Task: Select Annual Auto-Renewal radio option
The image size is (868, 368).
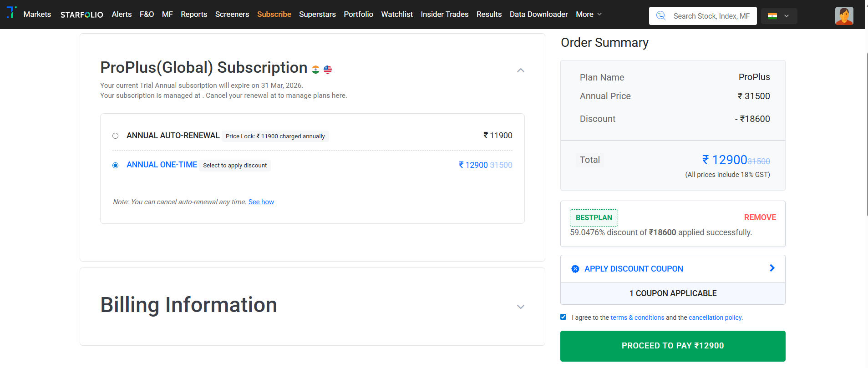Action: click(x=116, y=136)
